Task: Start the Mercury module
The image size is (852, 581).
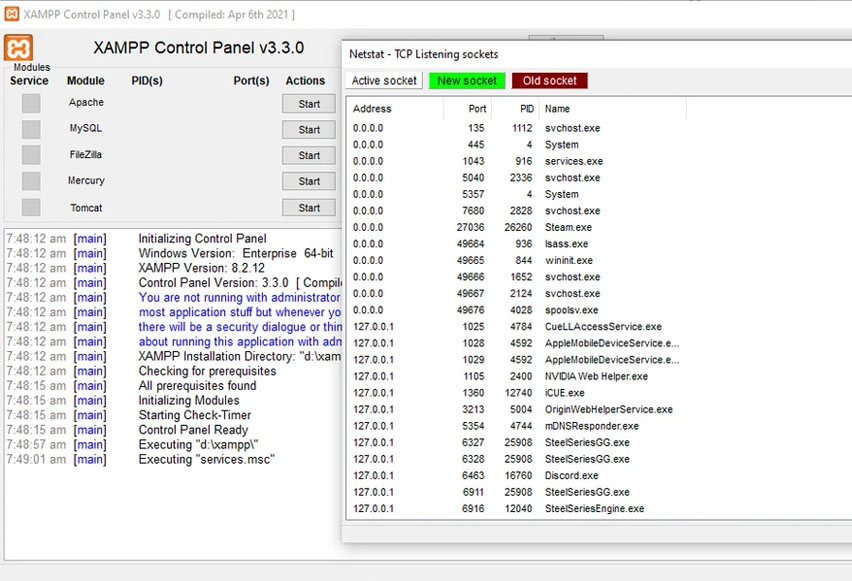Action: (308, 181)
